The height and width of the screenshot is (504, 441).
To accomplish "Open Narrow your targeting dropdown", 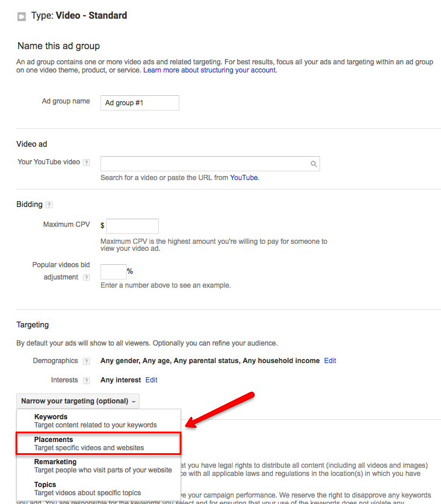I will coord(78,401).
